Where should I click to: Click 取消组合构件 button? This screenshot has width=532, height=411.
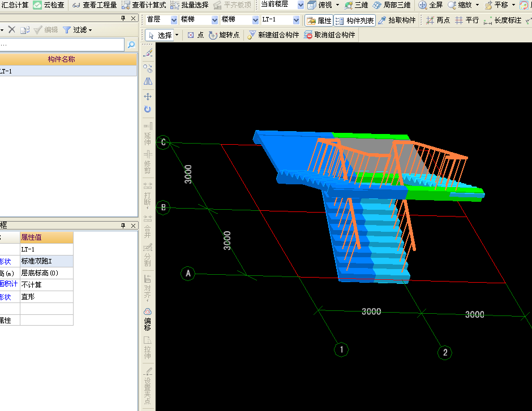tap(329, 35)
